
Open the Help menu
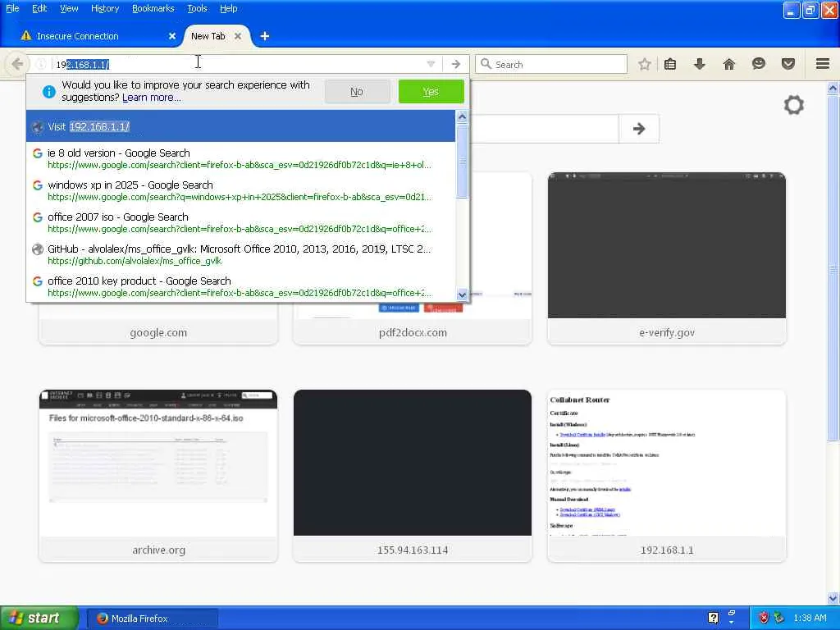(228, 8)
